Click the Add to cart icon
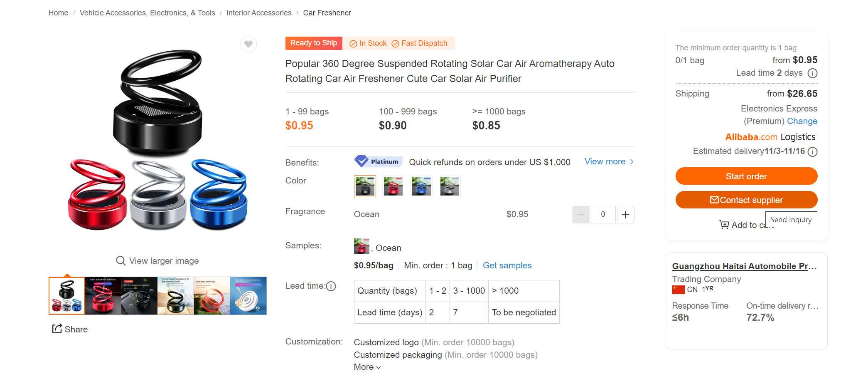 pyautogui.click(x=724, y=225)
